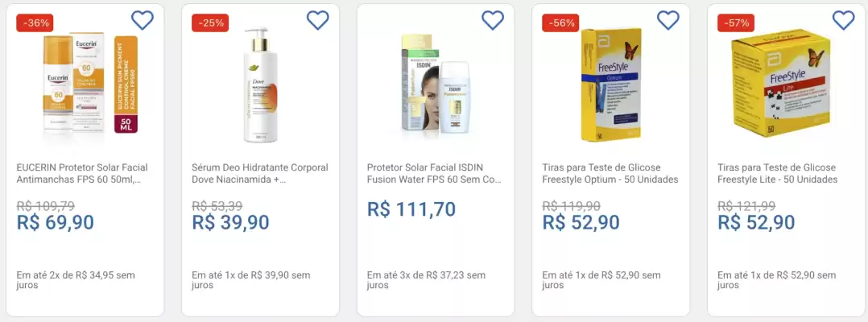Click the -57% discount badge
The image size is (868, 322).
(736, 23)
